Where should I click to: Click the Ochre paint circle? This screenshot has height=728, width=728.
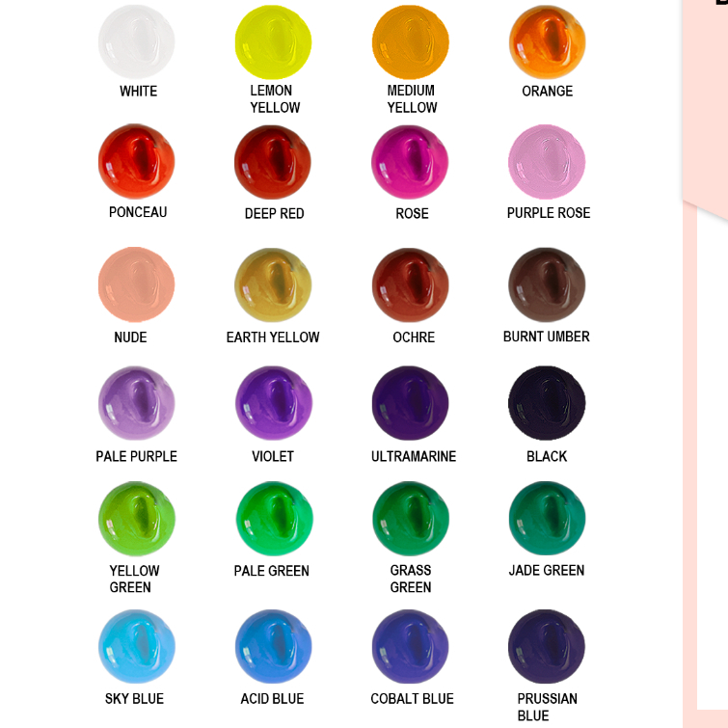point(411,284)
